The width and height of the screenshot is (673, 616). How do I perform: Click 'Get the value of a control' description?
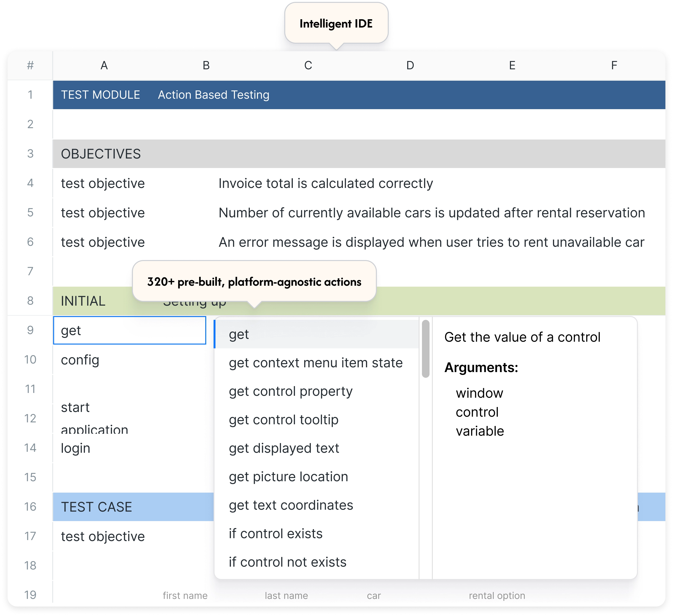(x=523, y=337)
